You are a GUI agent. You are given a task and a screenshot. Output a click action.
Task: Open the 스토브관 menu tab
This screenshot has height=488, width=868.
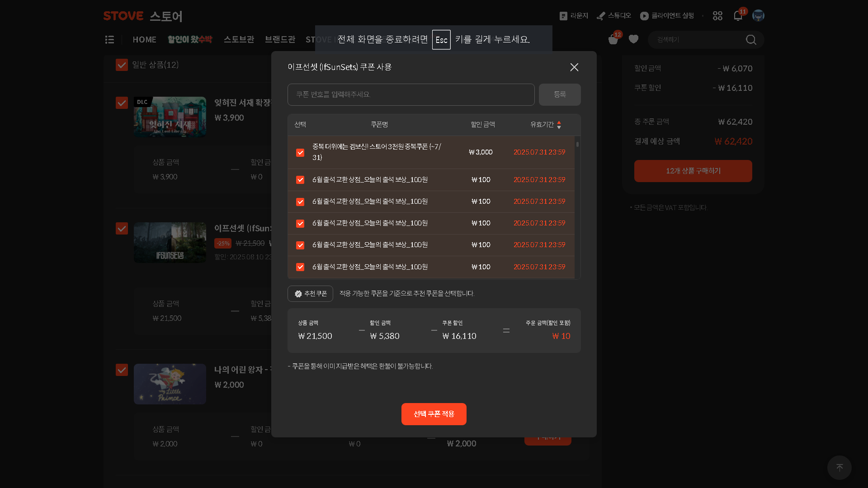[x=239, y=39]
